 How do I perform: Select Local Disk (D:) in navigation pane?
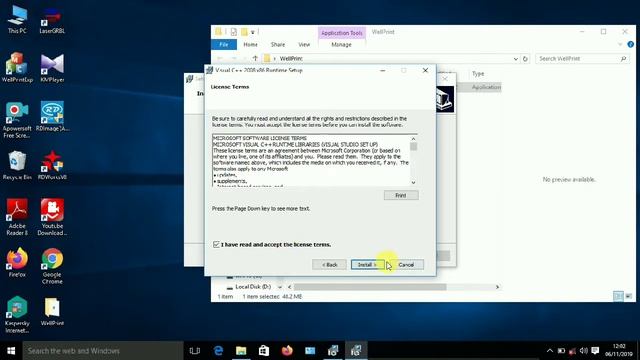click(253, 287)
